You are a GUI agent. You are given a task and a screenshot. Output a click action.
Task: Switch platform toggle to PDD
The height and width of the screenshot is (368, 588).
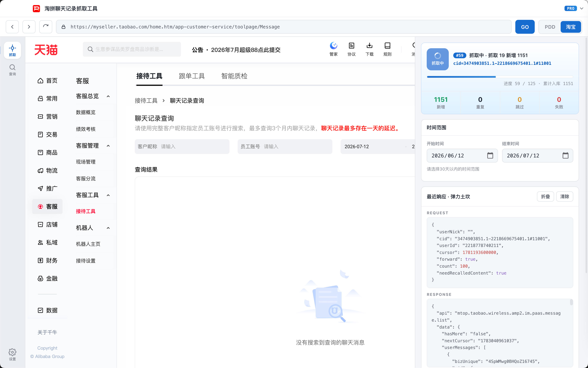point(550,27)
